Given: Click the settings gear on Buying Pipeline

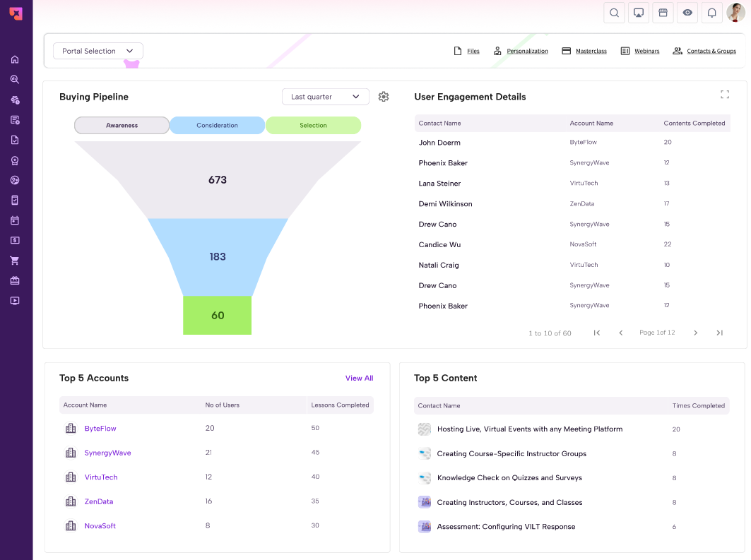Looking at the screenshot, I should (x=384, y=97).
